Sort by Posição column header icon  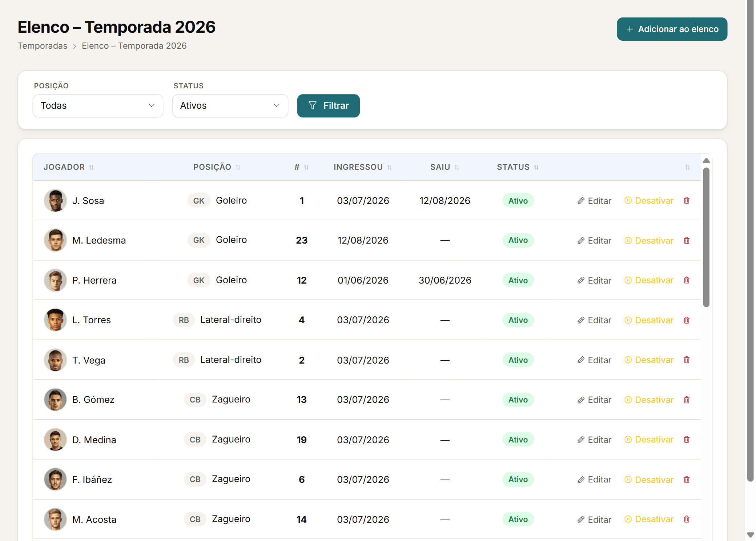pyautogui.click(x=238, y=167)
